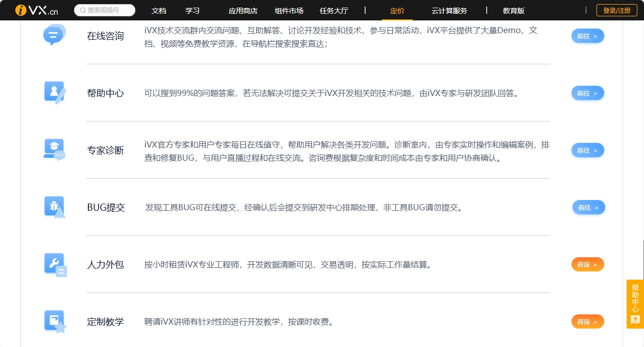The image size is (644, 347).
Task: Click the description starting iVX技术交流群内
Action: 341,37
